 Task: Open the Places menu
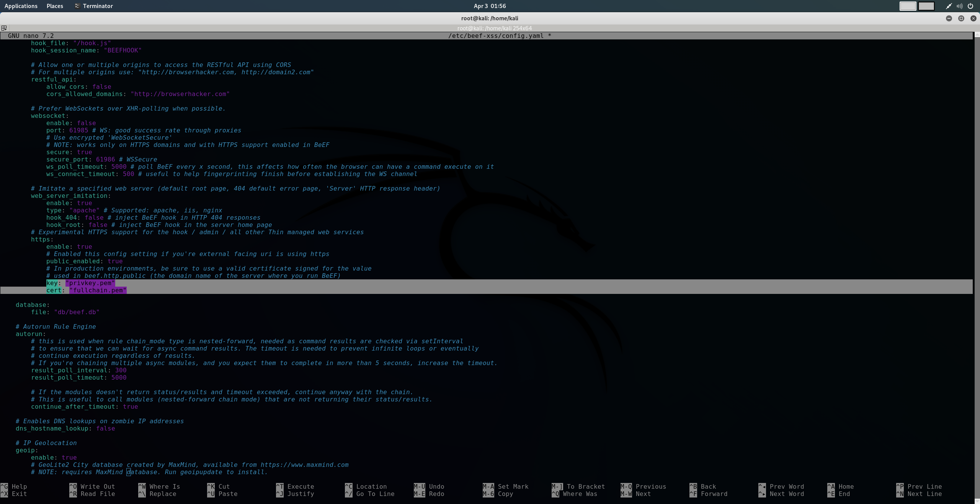click(54, 6)
